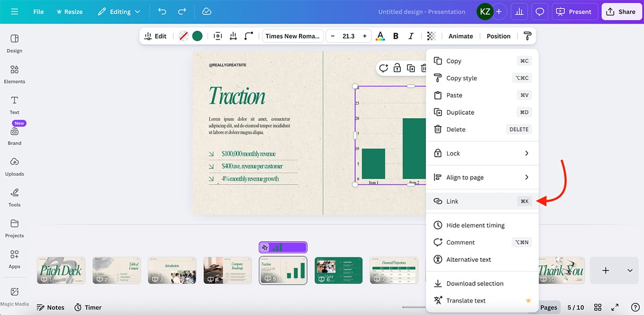This screenshot has height=315, width=644.
Task: Select the green fill color swatch
Action: 197,35
